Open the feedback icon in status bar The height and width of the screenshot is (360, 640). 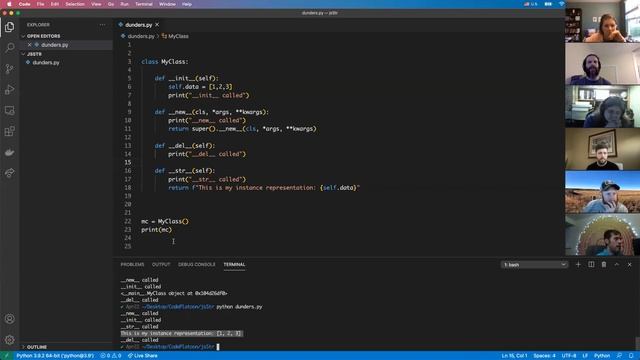click(x=619, y=356)
